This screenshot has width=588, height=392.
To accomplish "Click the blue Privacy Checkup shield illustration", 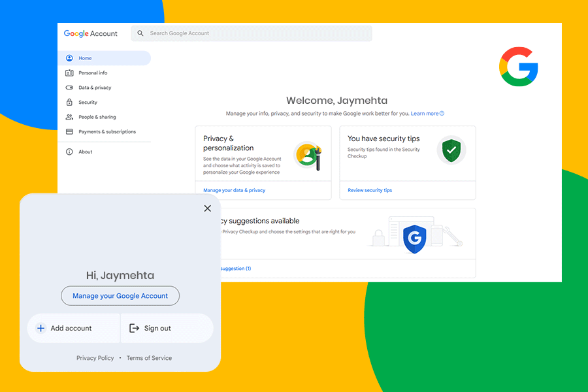I will (413, 238).
